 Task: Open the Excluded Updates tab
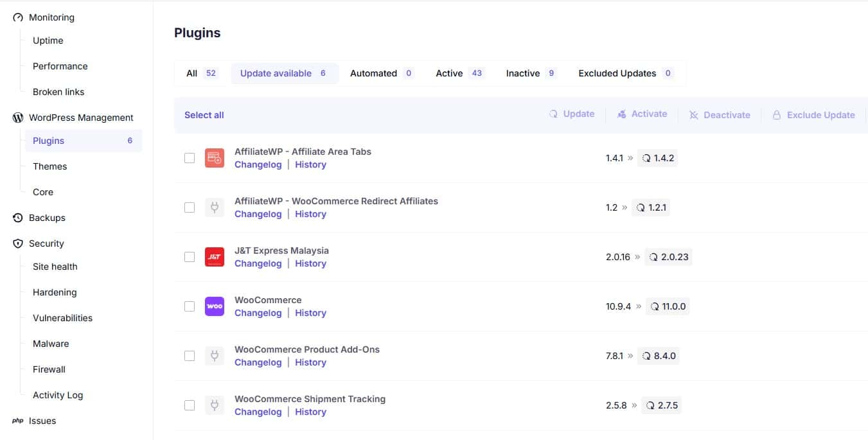626,73
